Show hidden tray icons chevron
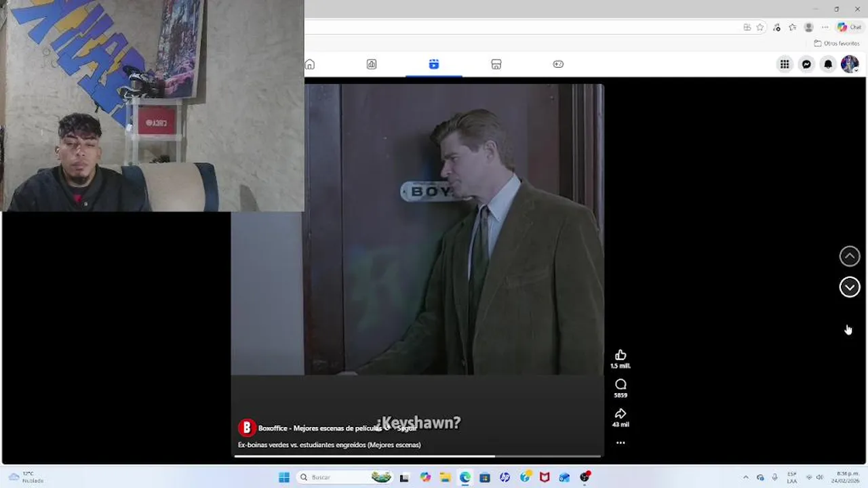Viewport: 868px width, 488px height. click(746, 477)
